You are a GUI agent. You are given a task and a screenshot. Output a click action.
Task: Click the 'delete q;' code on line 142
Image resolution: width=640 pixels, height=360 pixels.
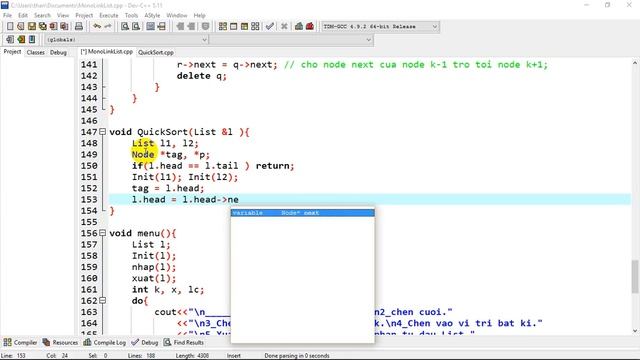pyautogui.click(x=202, y=76)
